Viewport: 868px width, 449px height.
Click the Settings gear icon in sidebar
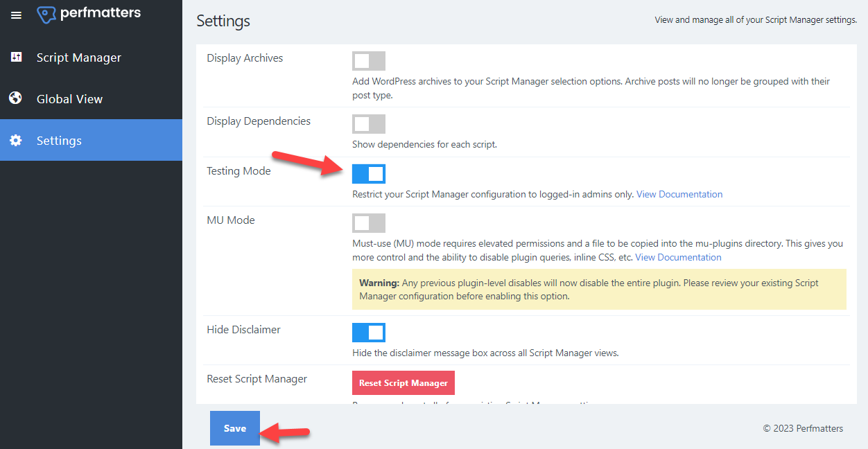click(16, 141)
